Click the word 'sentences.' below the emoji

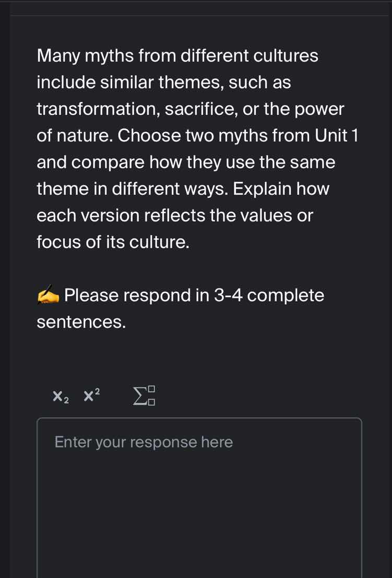tap(81, 322)
